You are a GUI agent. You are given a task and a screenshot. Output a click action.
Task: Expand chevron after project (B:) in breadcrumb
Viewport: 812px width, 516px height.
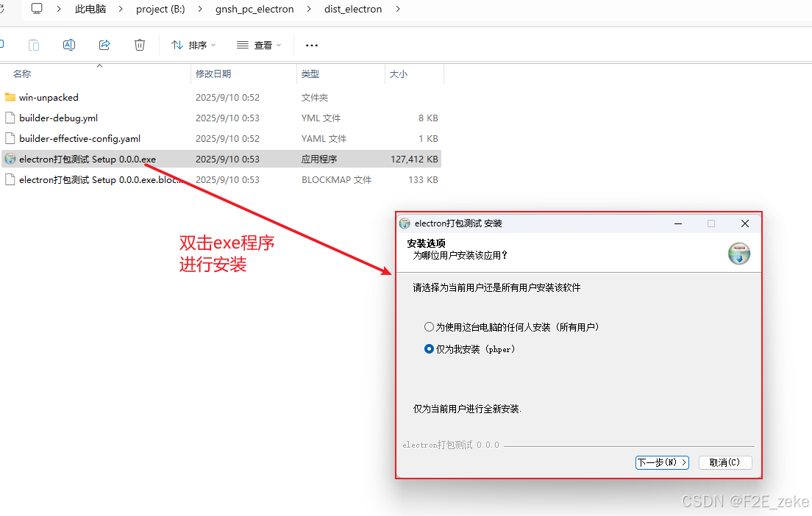pos(200,9)
